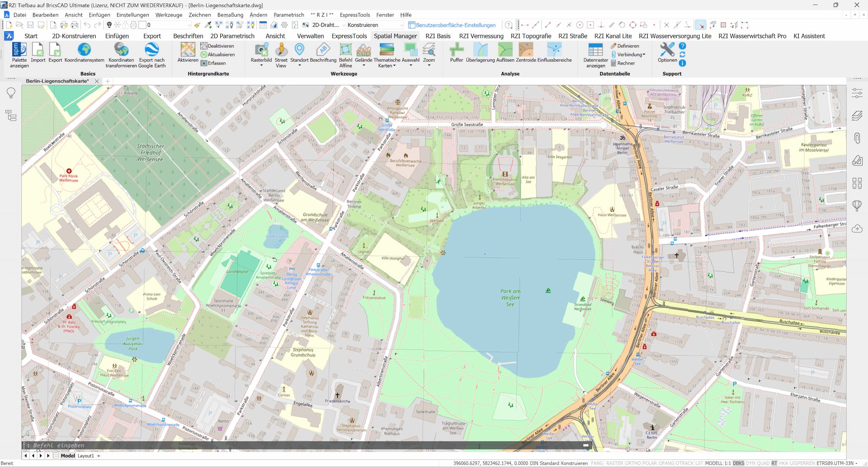Launch Koordinaten transformieren tool

(121, 55)
